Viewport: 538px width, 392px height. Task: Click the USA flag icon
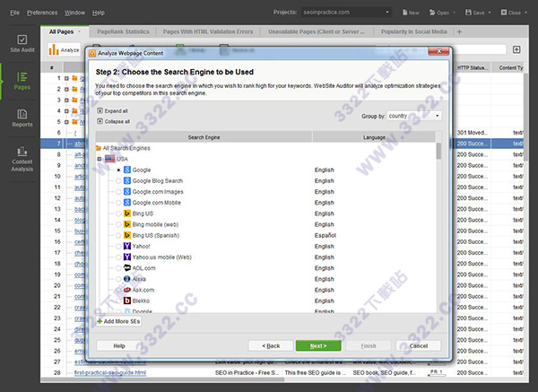click(109, 159)
